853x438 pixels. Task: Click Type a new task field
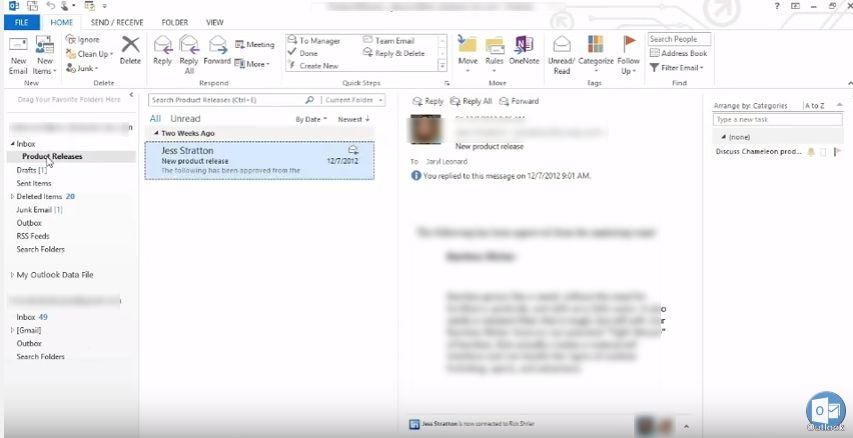pyautogui.click(x=777, y=120)
